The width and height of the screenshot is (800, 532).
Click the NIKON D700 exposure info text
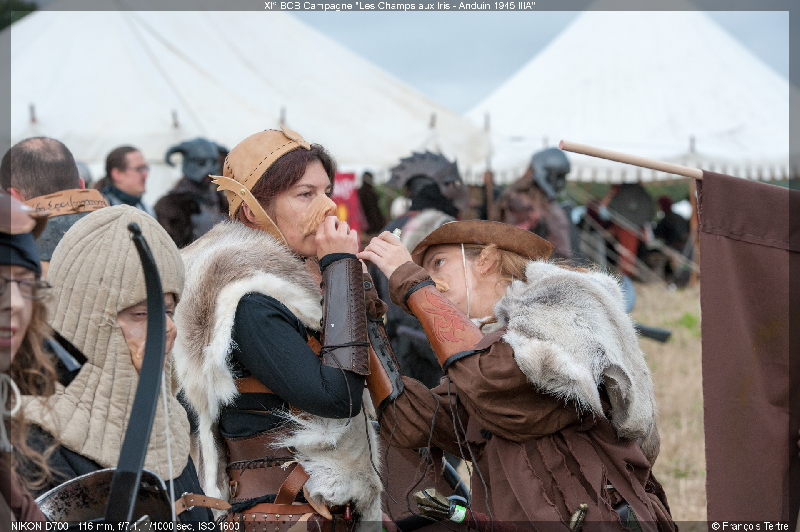click(125, 526)
